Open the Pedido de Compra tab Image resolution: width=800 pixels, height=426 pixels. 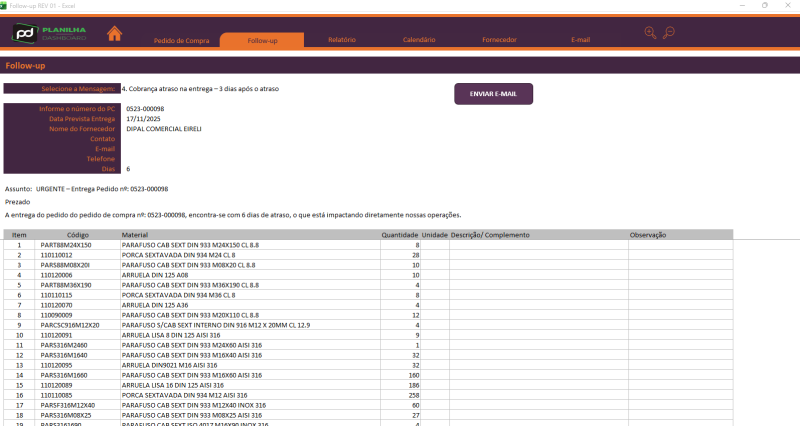point(181,40)
